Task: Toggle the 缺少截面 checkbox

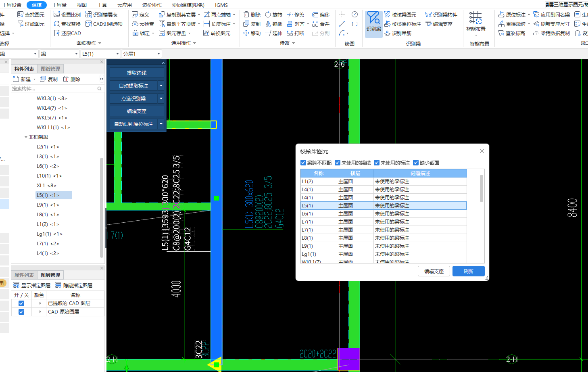Action: coord(416,163)
